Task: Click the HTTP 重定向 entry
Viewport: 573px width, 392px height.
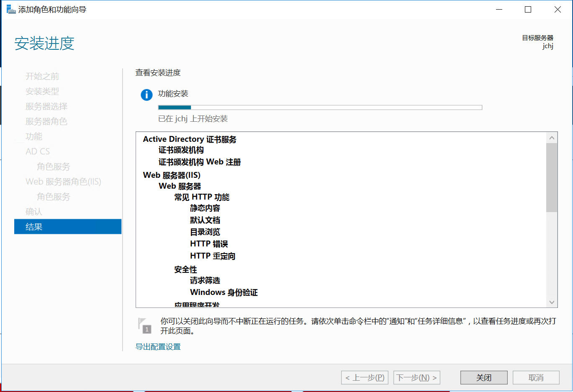Action: click(x=213, y=256)
